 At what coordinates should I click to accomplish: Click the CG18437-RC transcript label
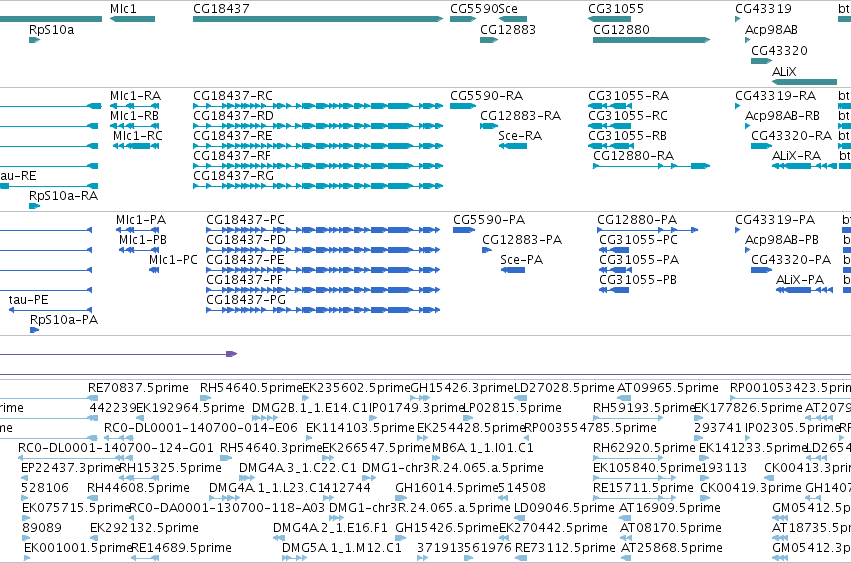point(233,96)
